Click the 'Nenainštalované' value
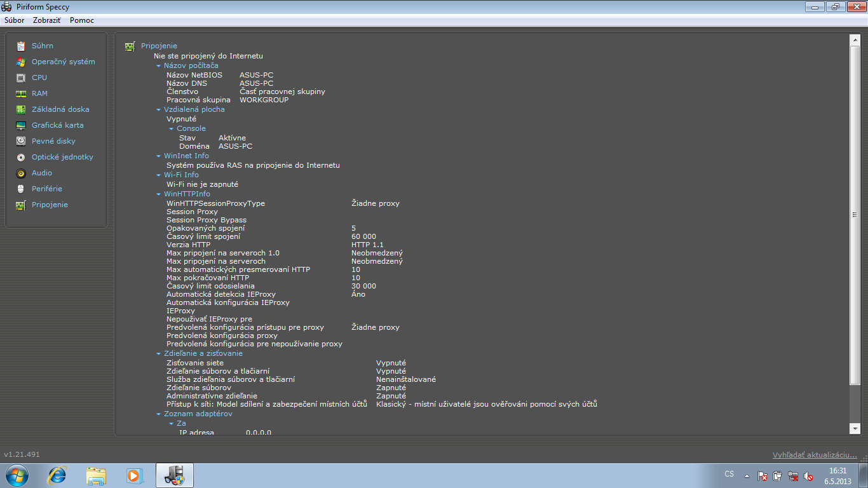This screenshot has width=868, height=488. (406, 379)
